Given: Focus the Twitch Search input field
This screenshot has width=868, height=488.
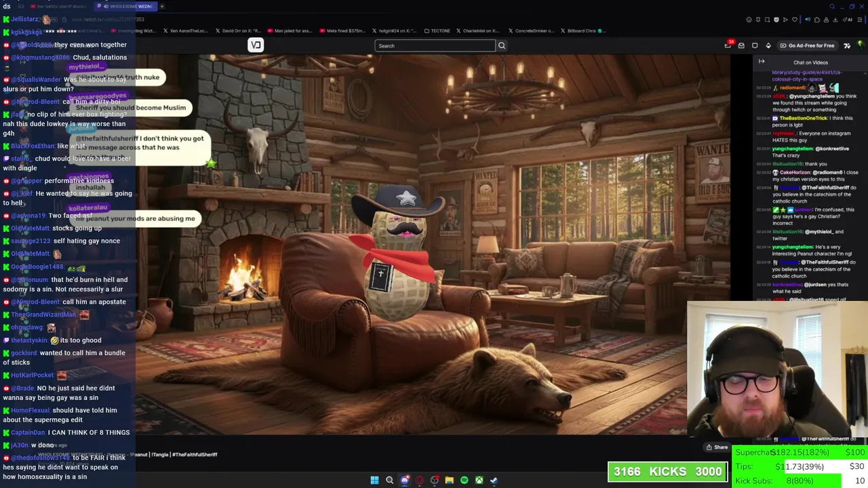Looking at the screenshot, I should click(x=435, y=45).
